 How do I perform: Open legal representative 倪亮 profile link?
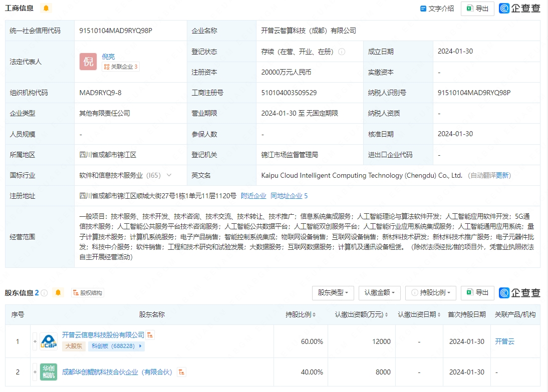coord(108,57)
